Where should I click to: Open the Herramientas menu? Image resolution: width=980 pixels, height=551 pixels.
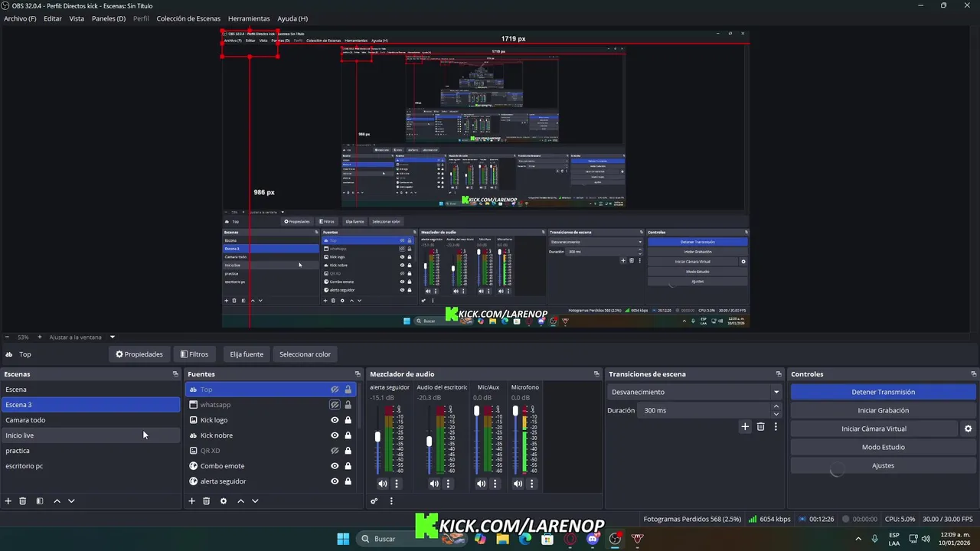point(249,18)
